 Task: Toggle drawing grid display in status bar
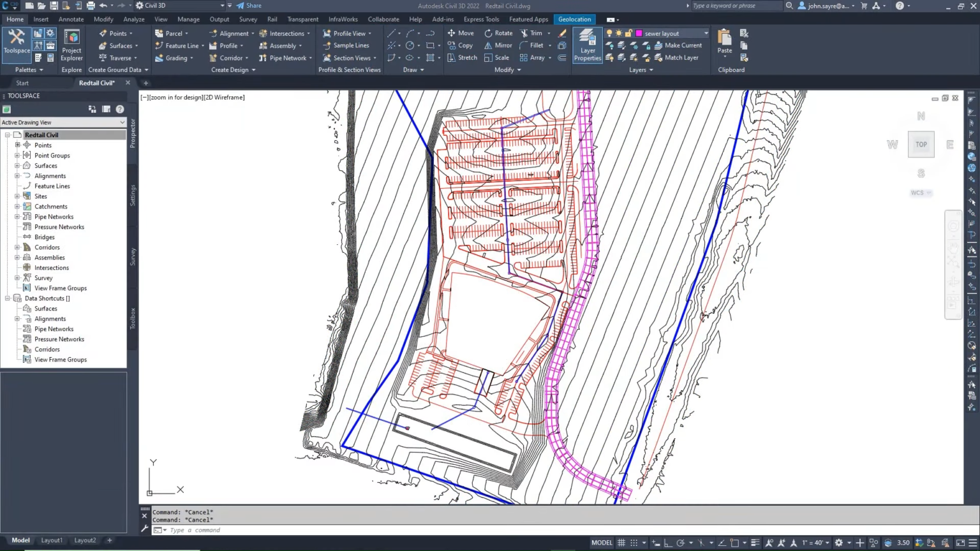(621, 543)
